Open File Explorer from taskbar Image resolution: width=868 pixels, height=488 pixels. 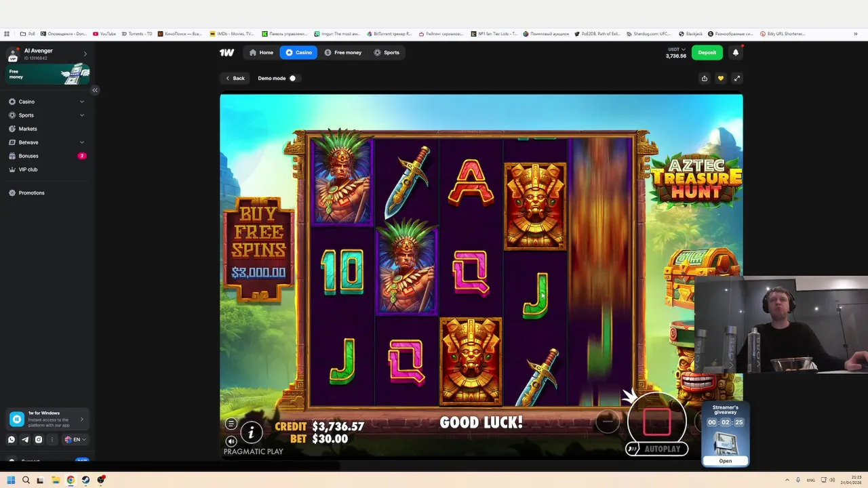pos(56,480)
